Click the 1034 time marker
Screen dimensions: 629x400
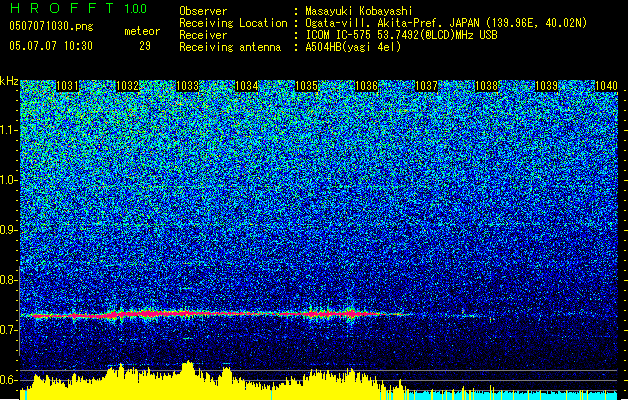(246, 86)
